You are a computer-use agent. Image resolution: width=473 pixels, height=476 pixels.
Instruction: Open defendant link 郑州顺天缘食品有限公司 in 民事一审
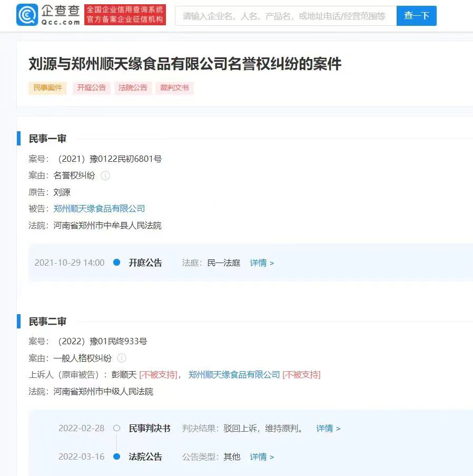pyautogui.click(x=99, y=209)
